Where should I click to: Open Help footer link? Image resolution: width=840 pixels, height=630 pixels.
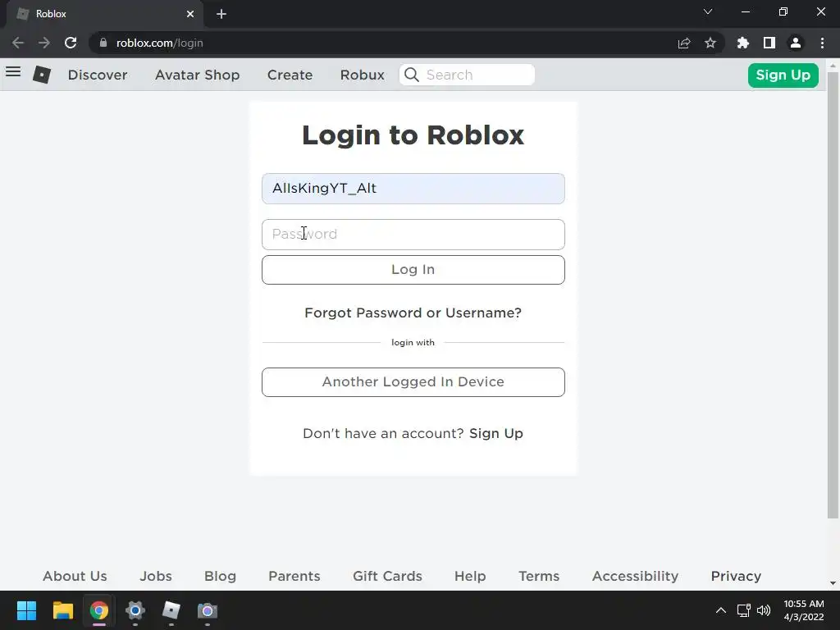point(470,576)
